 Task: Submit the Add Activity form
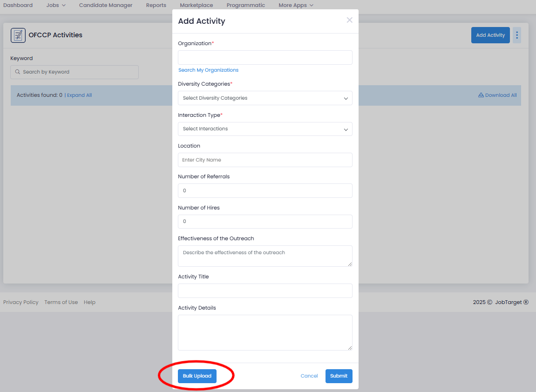click(x=339, y=376)
